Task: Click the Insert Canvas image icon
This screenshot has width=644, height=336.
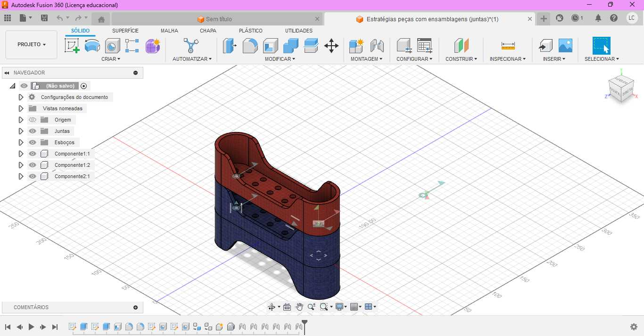Action: pyautogui.click(x=565, y=46)
